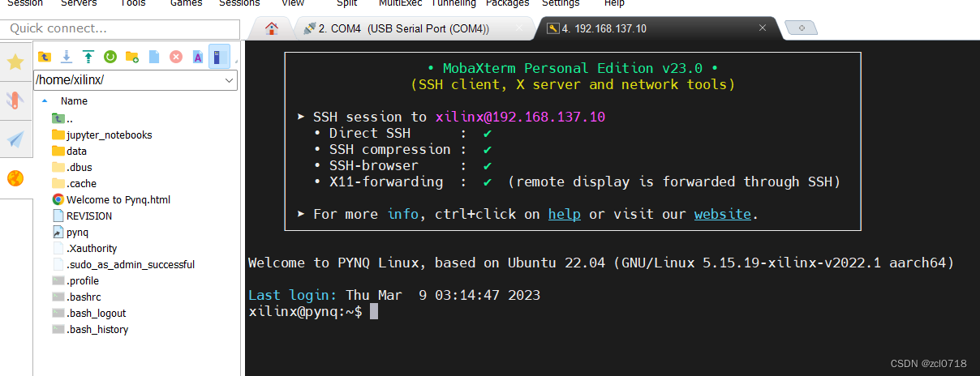Select the parent '..' folder entry
The height and width of the screenshot is (376, 980).
point(63,118)
